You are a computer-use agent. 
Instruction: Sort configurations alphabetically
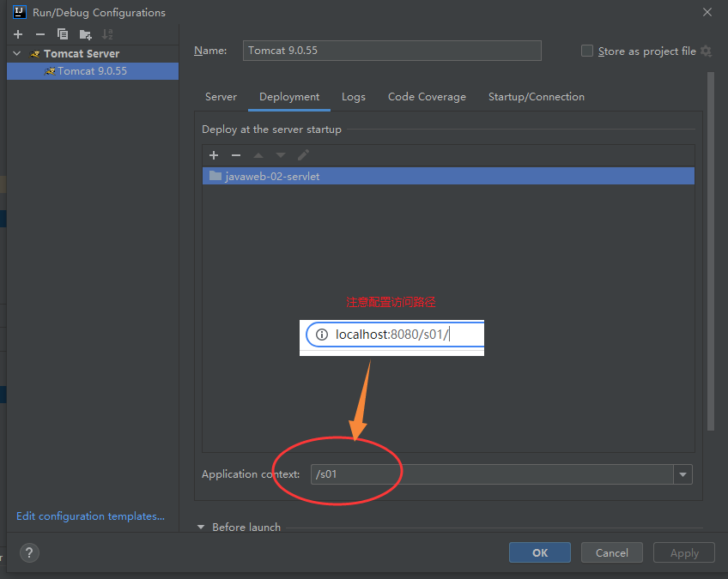click(107, 34)
